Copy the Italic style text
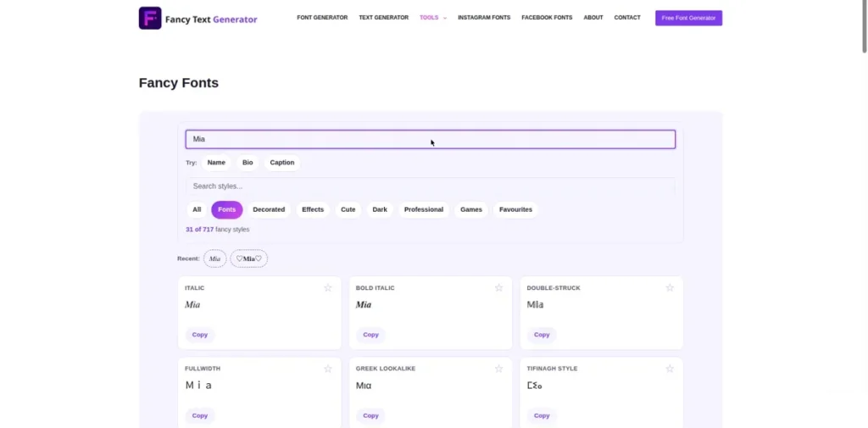The width and height of the screenshot is (868, 428). click(x=200, y=335)
